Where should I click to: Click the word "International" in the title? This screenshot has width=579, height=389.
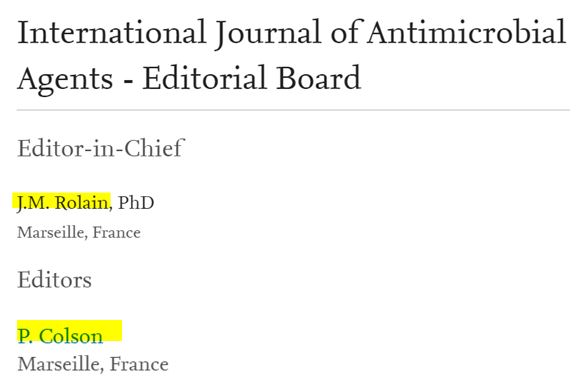pyautogui.click(x=112, y=33)
